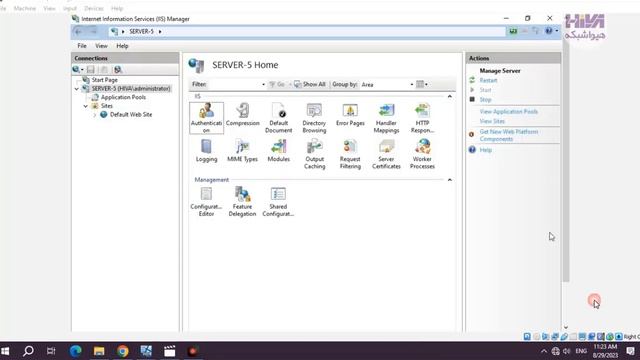Click the Back navigation arrow
The width and height of the screenshot is (640, 360).
79,31
